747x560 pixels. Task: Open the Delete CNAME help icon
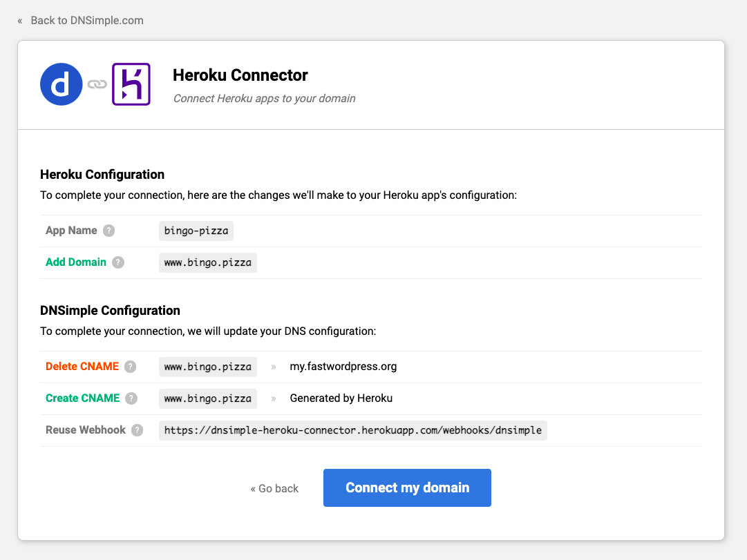click(x=130, y=367)
